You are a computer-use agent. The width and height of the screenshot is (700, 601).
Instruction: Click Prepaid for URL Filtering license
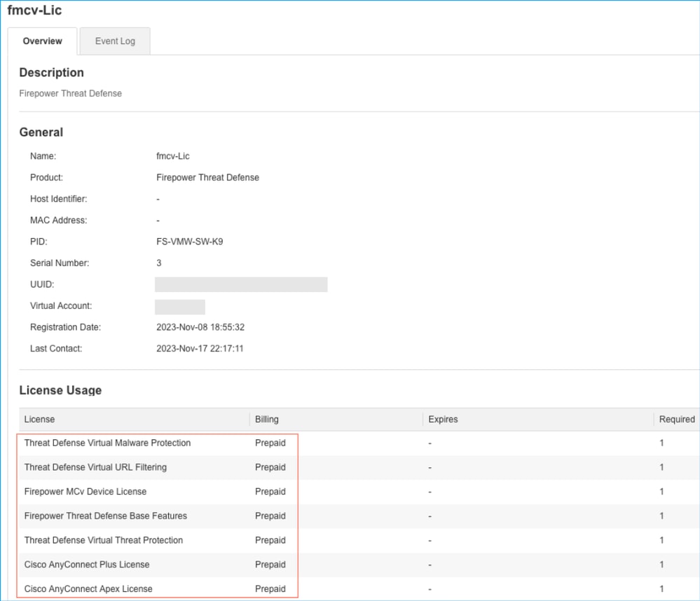tap(270, 468)
